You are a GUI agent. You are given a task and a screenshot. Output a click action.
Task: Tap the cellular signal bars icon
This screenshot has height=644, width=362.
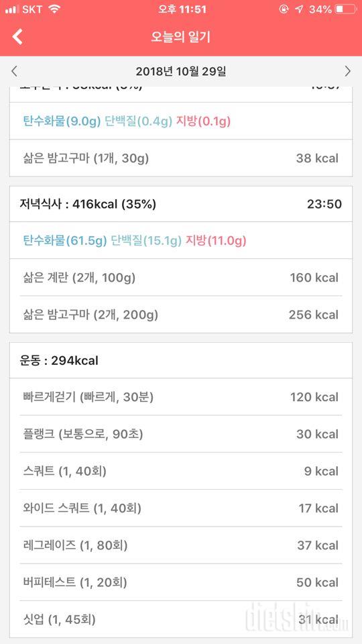(x=12, y=9)
